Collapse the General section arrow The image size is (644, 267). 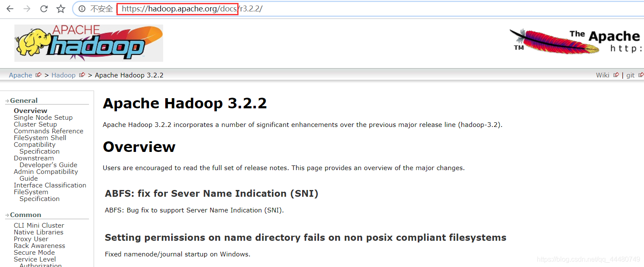pos(7,101)
